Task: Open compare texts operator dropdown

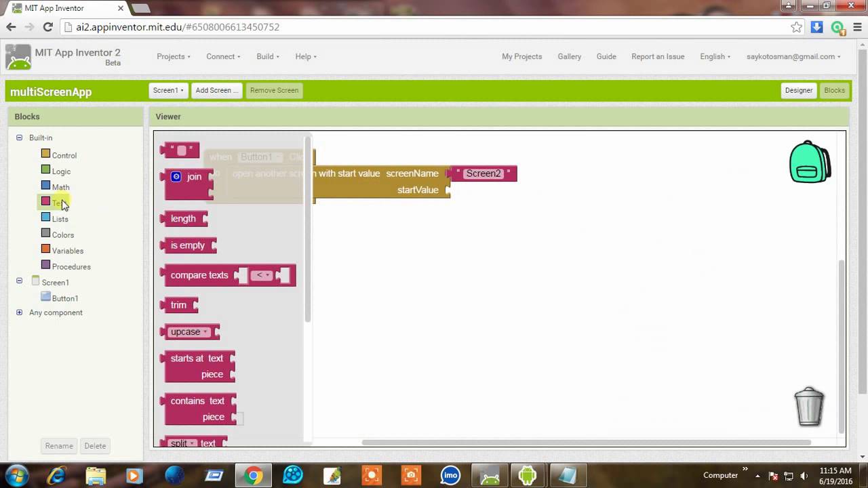Action: [x=261, y=275]
